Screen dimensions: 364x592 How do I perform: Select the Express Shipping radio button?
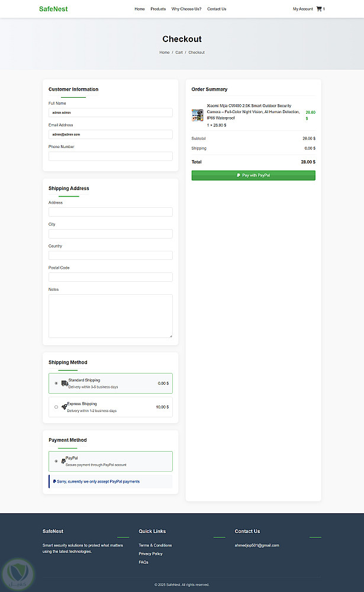pyautogui.click(x=56, y=407)
